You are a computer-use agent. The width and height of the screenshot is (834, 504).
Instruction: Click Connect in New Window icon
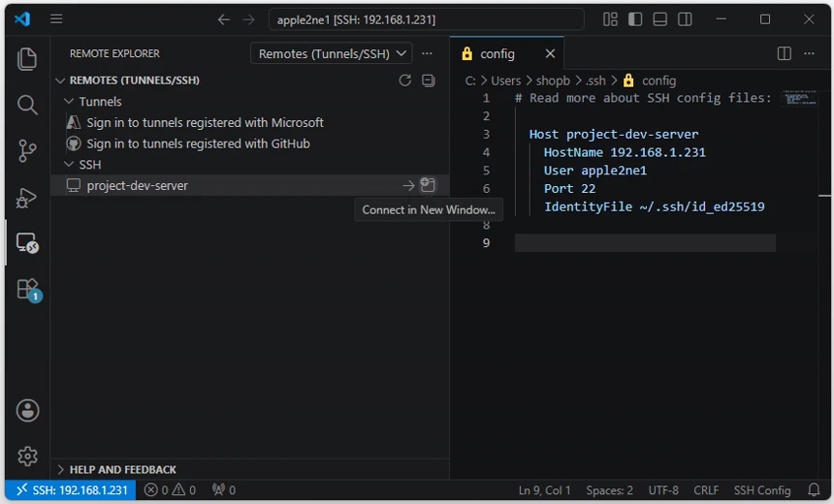(x=428, y=184)
